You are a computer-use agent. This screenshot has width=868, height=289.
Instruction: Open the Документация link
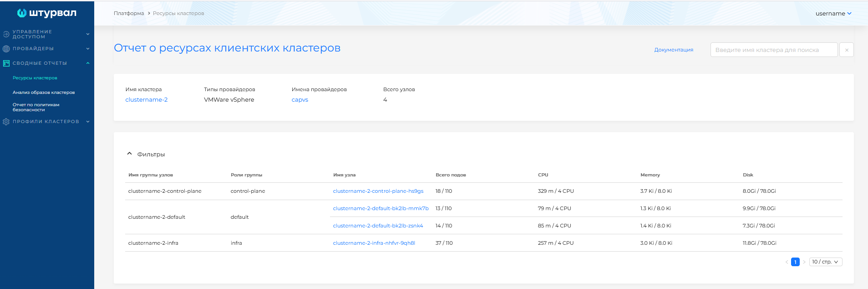[x=674, y=50]
